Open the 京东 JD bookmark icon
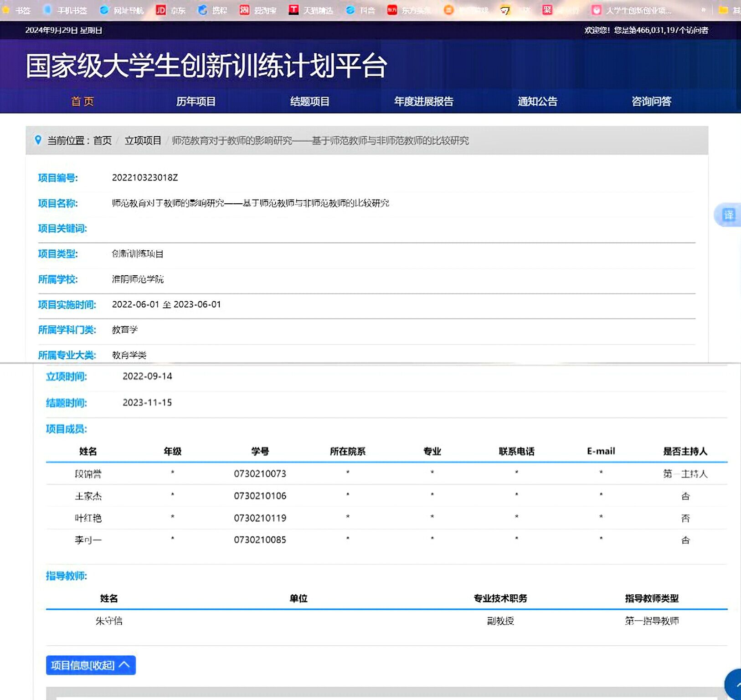Viewport: 741px width, 700px height. click(x=160, y=10)
